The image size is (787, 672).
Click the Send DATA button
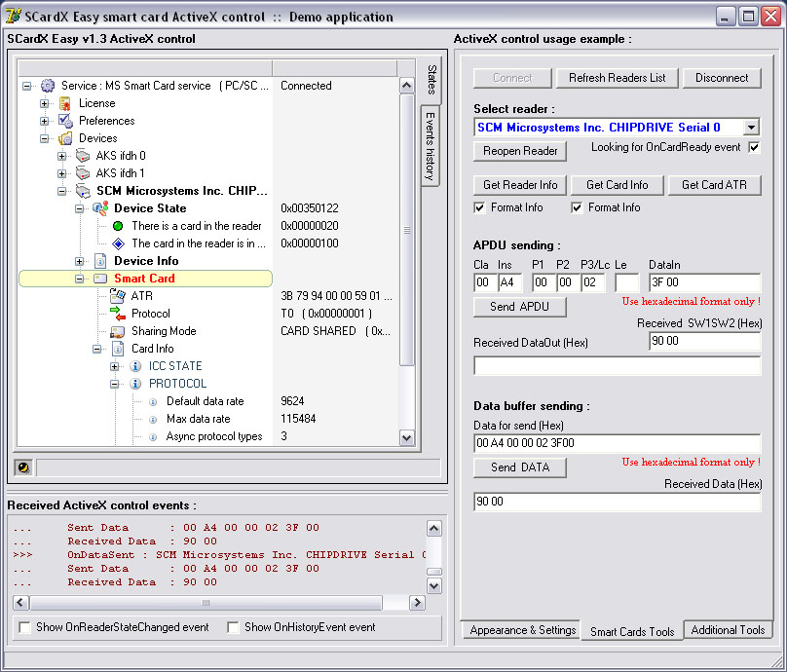click(x=520, y=467)
